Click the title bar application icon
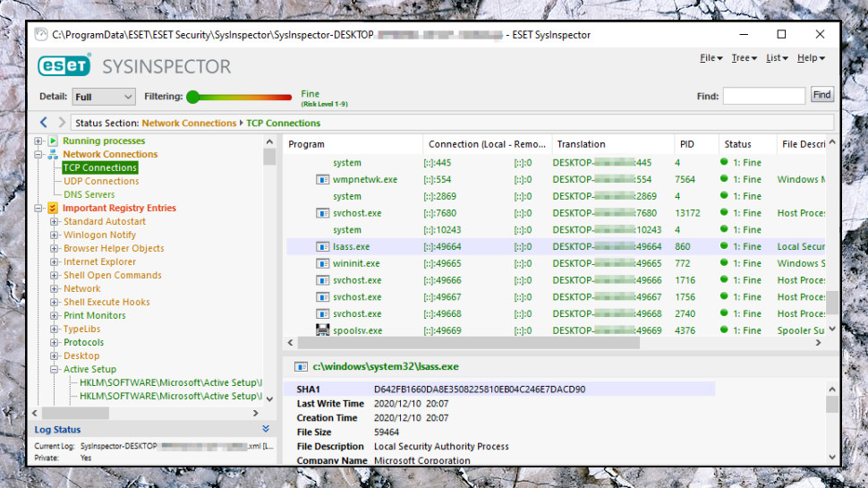868x488 pixels. (x=41, y=34)
